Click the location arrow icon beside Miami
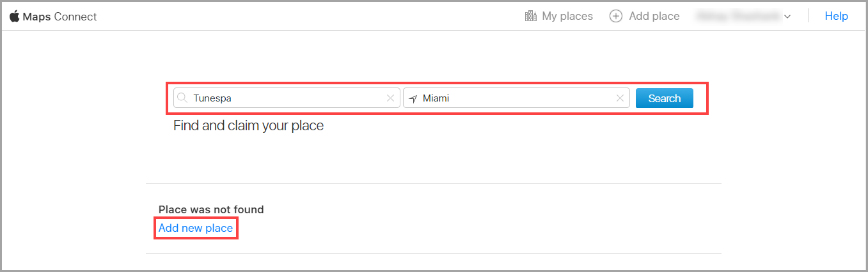Viewport: 868px width, 272px height. pyautogui.click(x=413, y=98)
